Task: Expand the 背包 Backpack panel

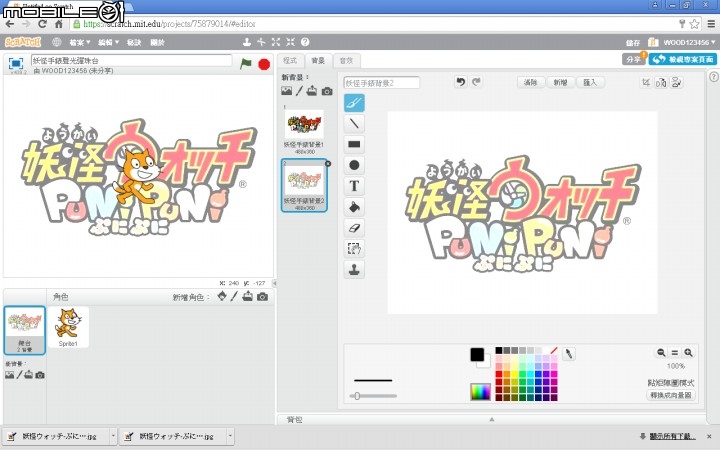Action: pyautogui.click(x=492, y=419)
